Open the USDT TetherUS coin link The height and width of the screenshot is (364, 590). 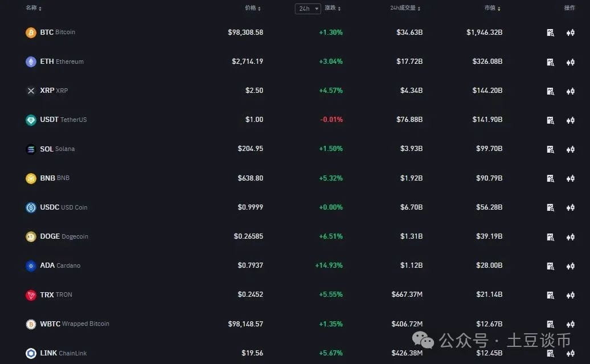tap(63, 120)
